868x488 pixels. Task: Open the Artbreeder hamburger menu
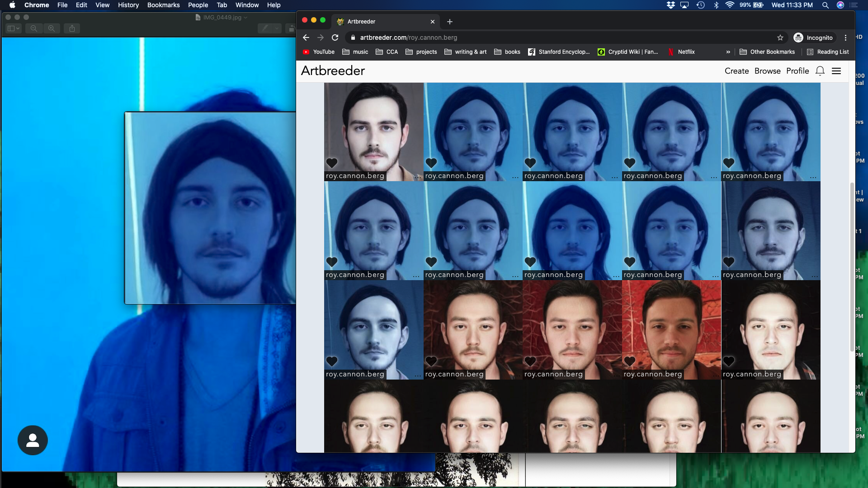(x=836, y=71)
